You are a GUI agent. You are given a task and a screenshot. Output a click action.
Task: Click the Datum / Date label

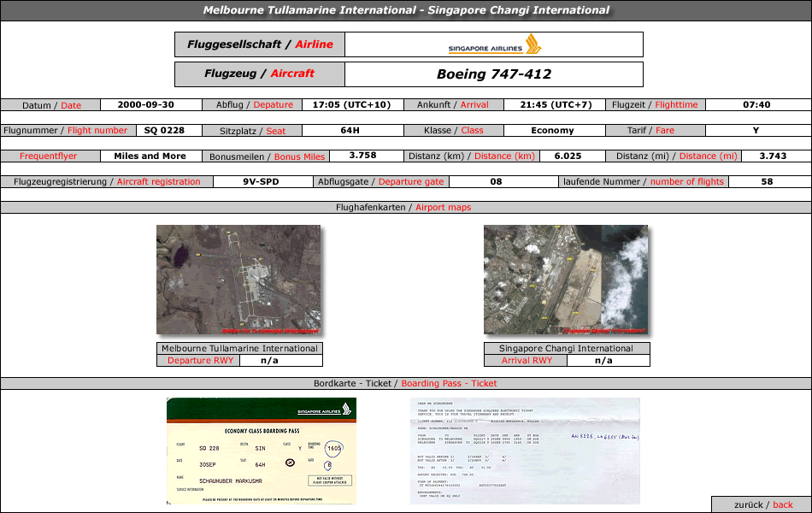[51, 105]
